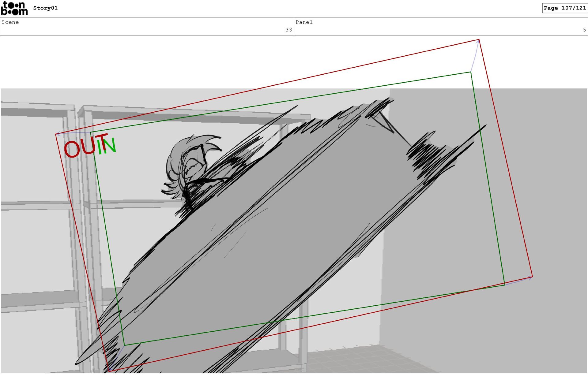Click scene number 33

(288, 30)
